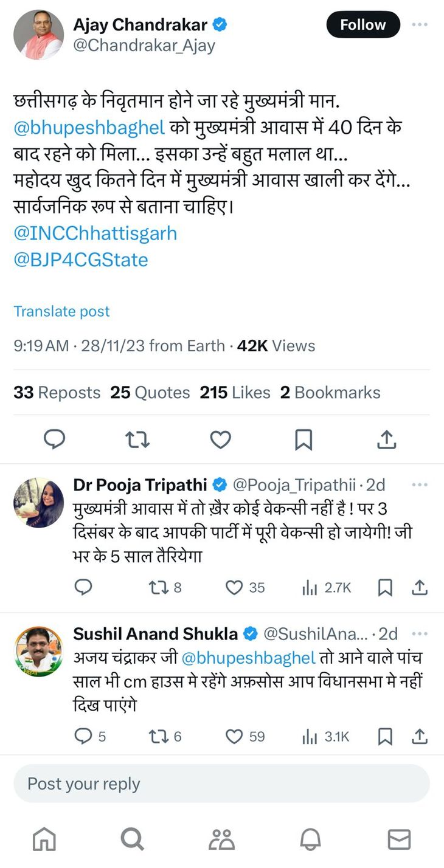The width and height of the screenshot is (444, 868).
Task: Reply to the main post
Action: click(x=55, y=439)
